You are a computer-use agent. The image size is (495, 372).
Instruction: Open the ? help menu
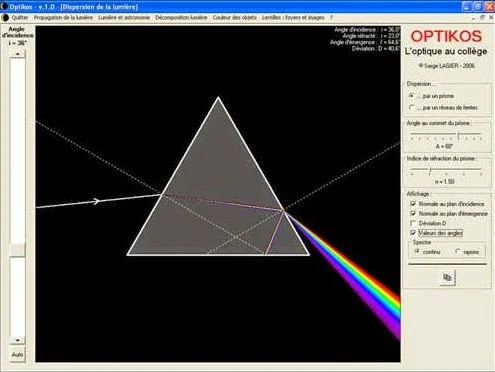click(331, 17)
